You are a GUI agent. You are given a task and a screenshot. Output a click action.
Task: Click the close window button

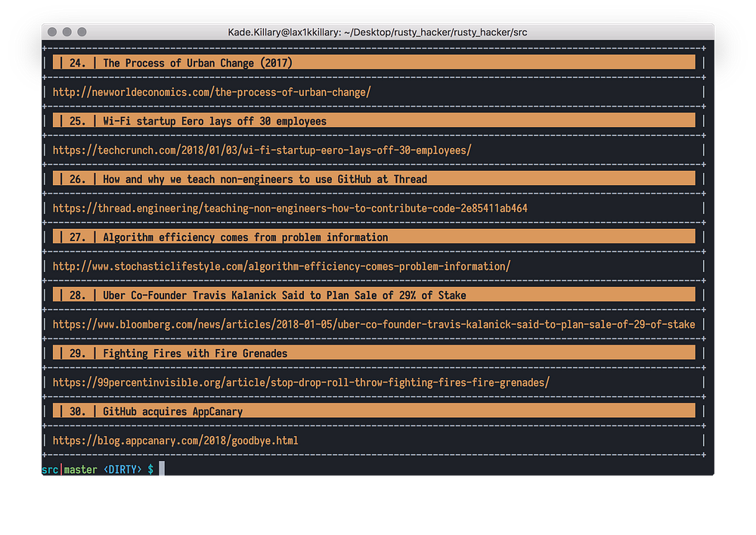(x=52, y=32)
